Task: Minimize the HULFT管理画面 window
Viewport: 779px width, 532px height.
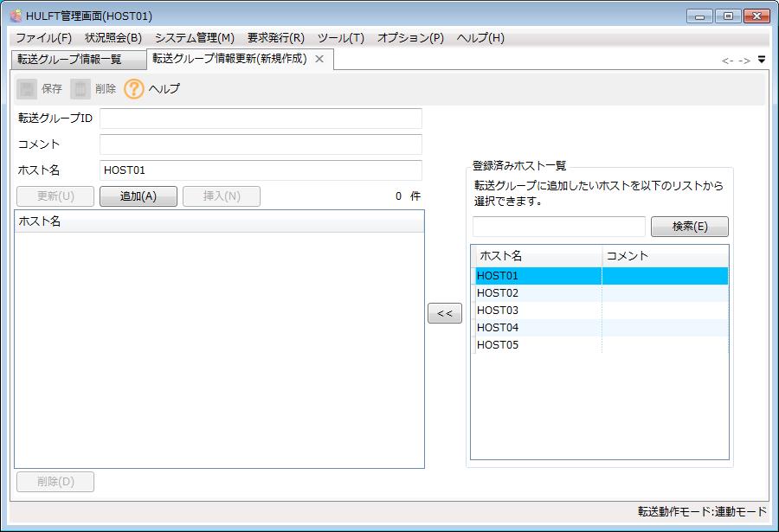Action: click(700, 16)
